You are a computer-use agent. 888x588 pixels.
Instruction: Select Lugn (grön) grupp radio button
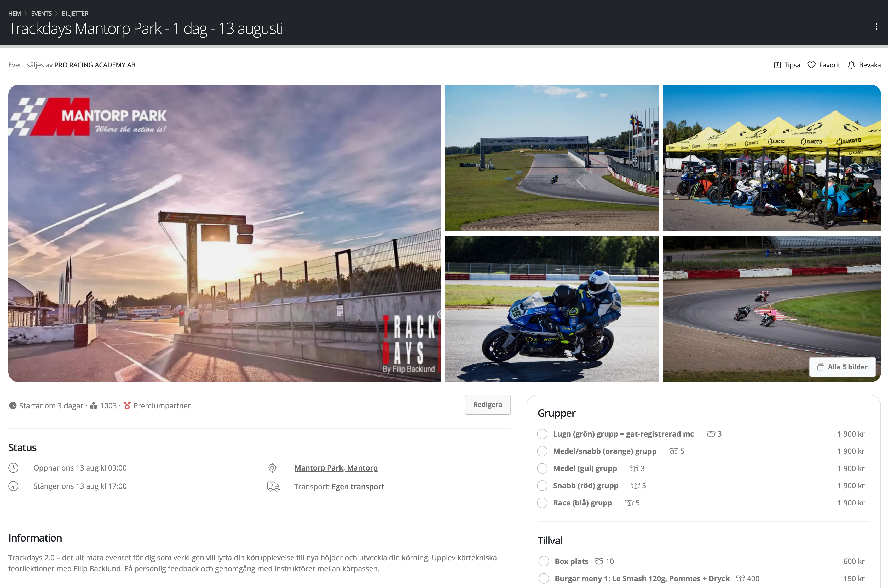[x=542, y=434]
